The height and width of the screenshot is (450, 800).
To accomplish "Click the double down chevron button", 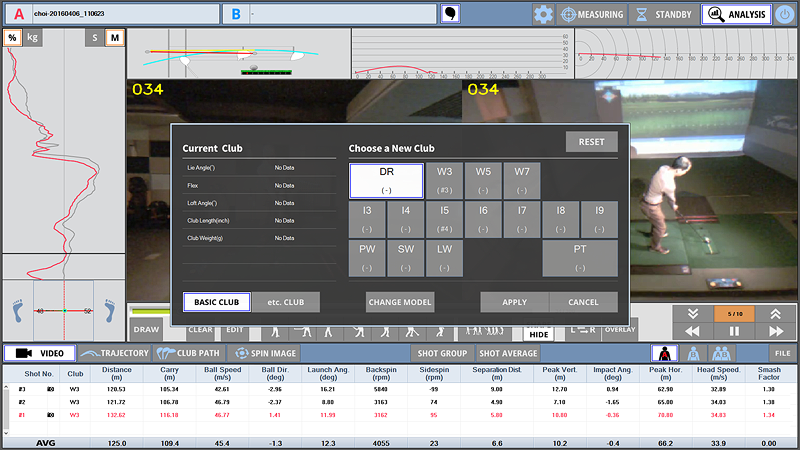I will (691, 313).
